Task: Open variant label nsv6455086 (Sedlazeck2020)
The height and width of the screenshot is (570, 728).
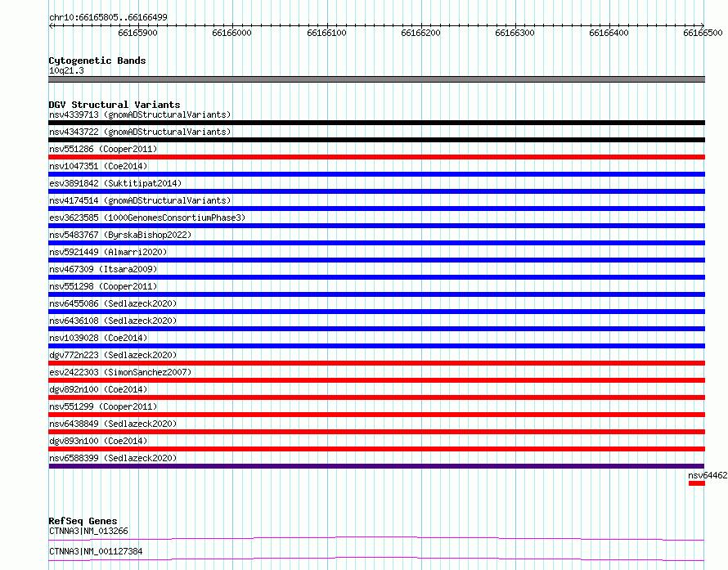Action: [113, 303]
